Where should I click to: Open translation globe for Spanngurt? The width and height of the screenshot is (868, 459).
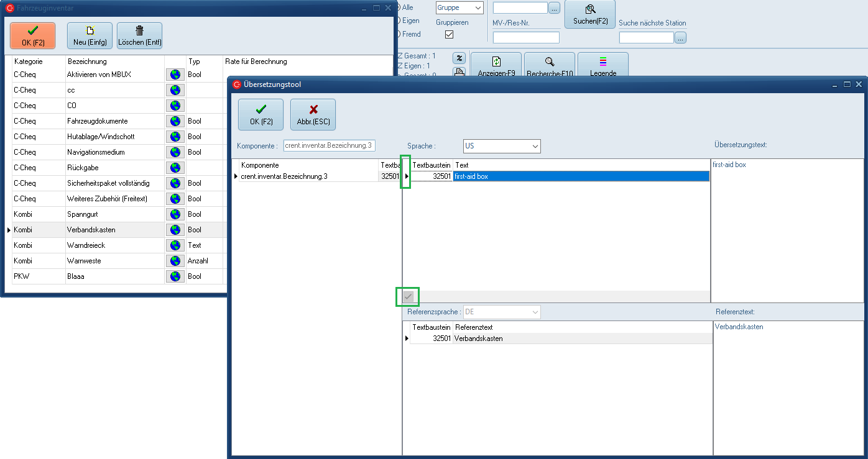[x=175, y=214]
